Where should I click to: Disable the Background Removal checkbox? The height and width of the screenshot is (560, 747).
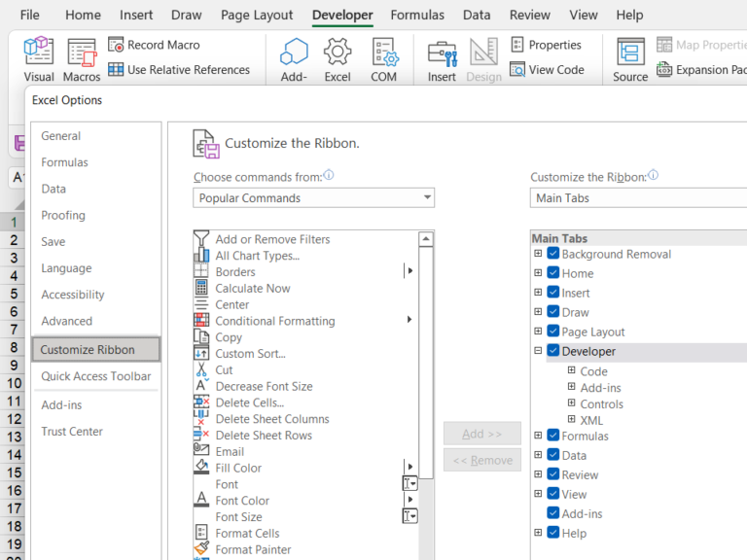(x=553, y=254)
